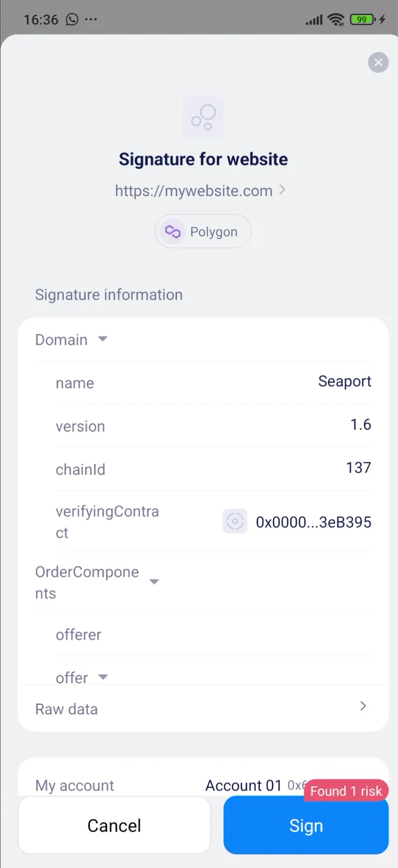Viewport: 398px width, 868px height.
Task: Tap the WhatsApp notification icon in status bar
Action: 72,20
